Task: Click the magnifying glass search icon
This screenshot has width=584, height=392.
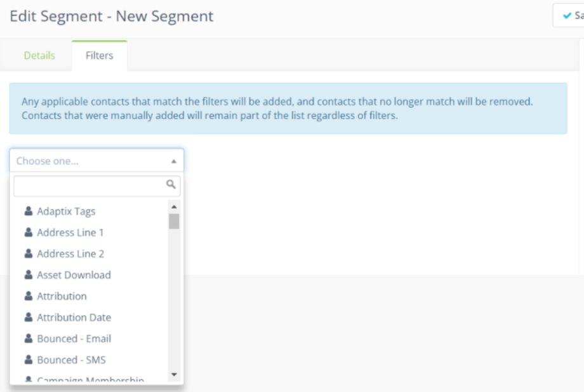Action: [171, 186]
